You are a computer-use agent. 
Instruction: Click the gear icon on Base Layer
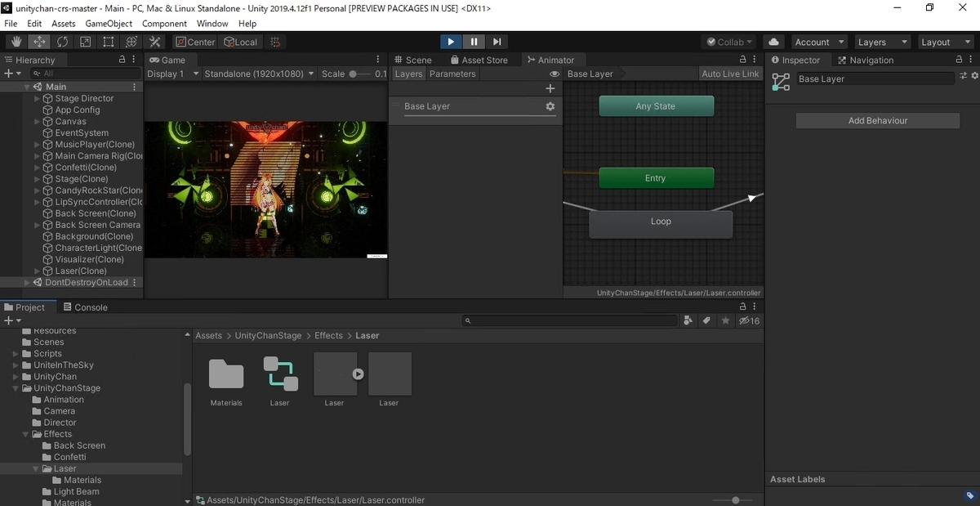click(550, 106)
